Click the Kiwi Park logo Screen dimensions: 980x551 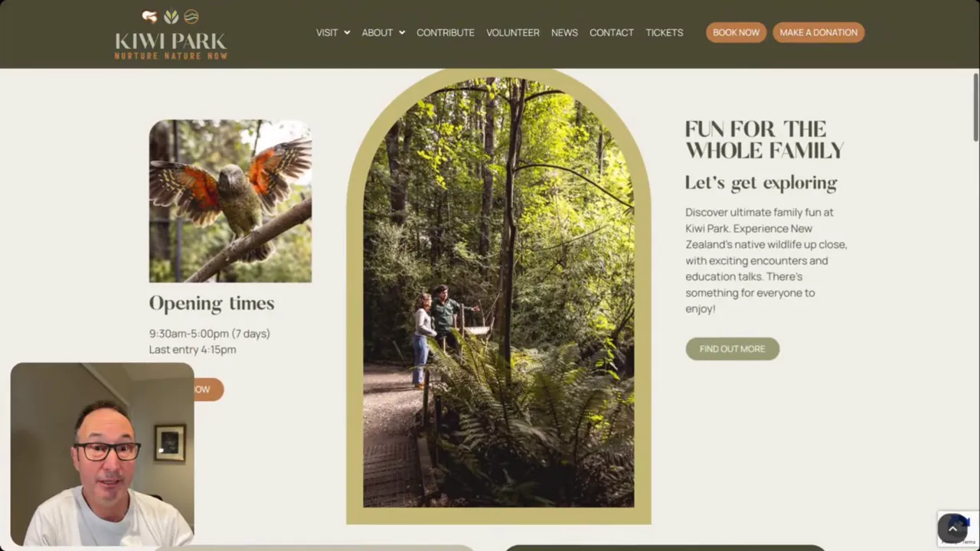click(x=171, y=34)
